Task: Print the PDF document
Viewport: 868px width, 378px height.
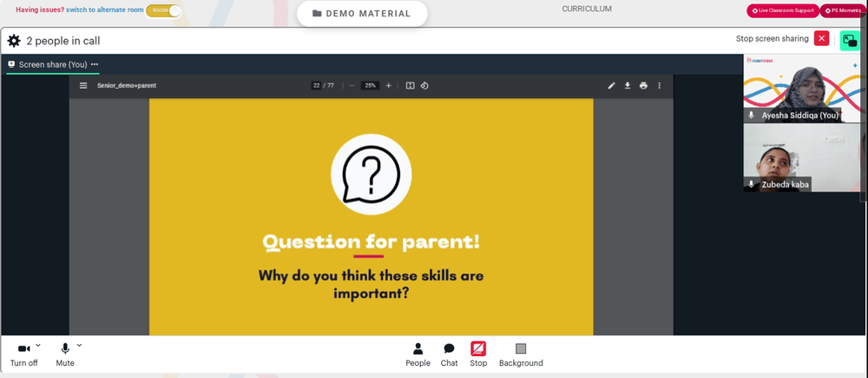Action: click(643, 85)
